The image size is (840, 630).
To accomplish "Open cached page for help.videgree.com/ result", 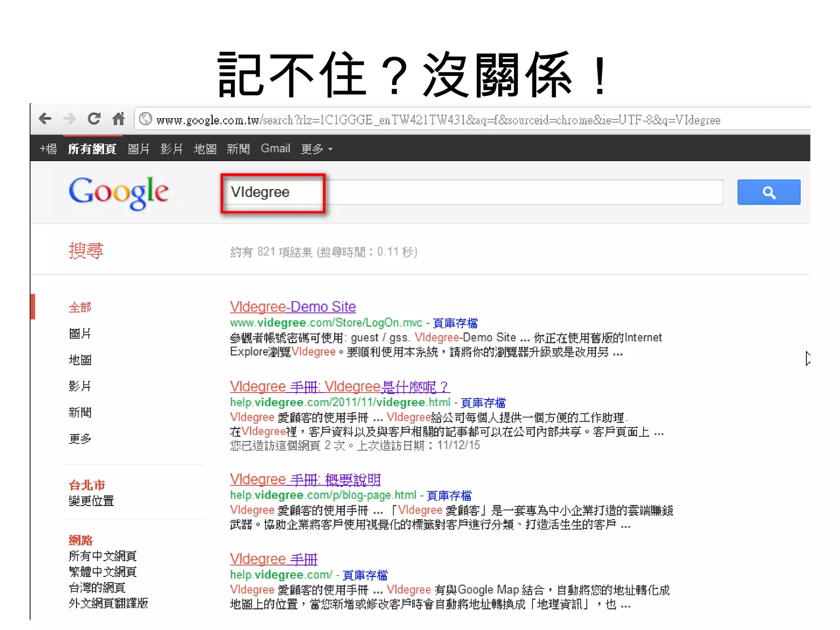I will coord(365,575).
